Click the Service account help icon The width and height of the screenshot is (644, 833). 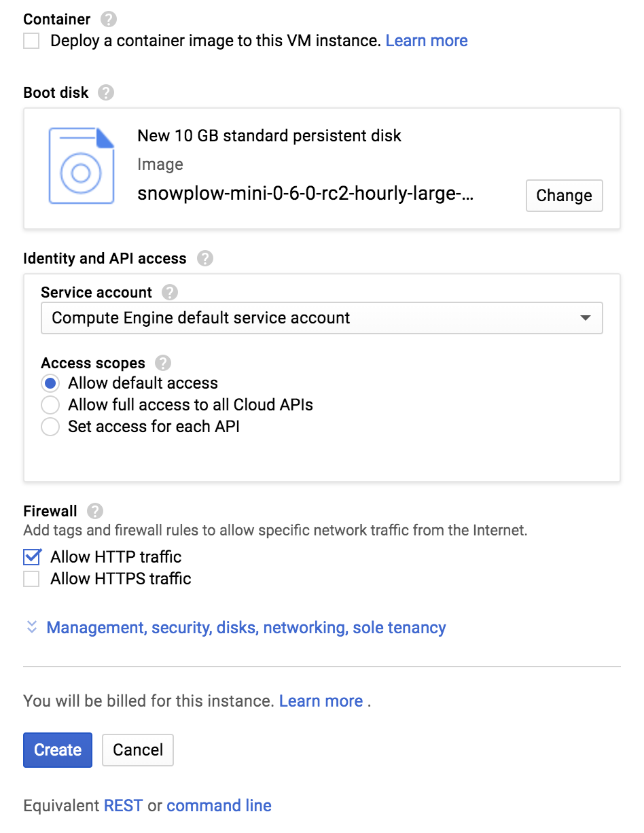[x=170, y=293]
